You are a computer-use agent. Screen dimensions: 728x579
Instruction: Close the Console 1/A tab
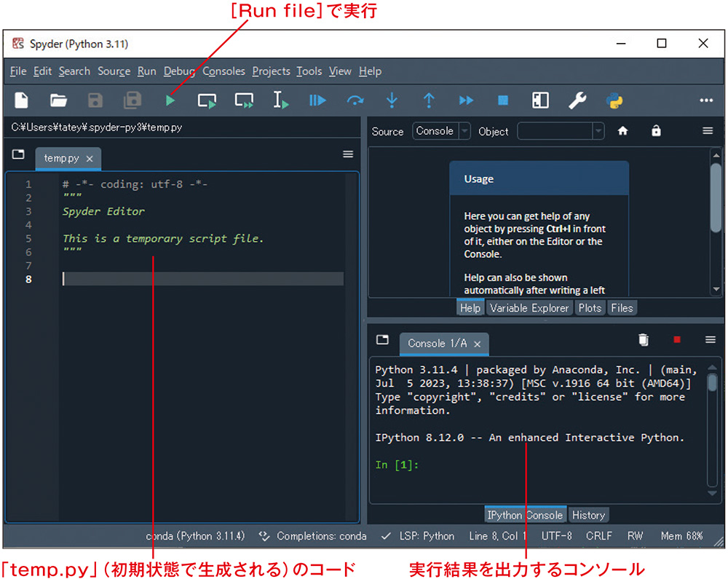pyautogui.click(x=478, y=344)
